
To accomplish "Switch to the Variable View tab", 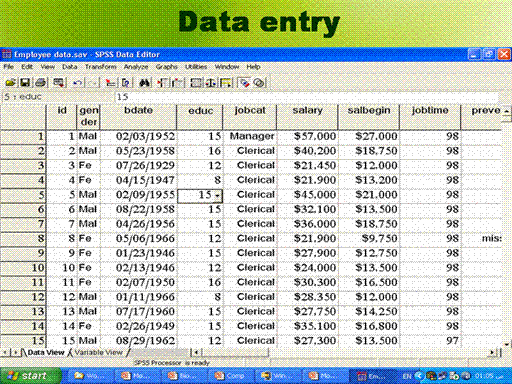I will point(98,352).
